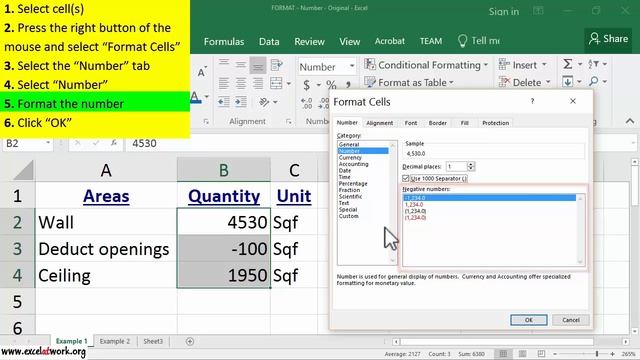
Task: Toggle the Use 1000 Separator checkbox
Action: click(406, 178)
